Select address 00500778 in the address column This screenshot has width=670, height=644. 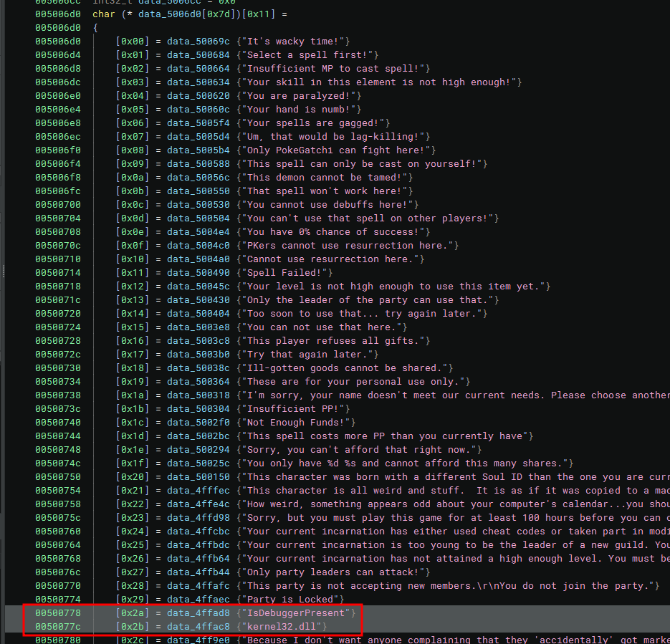point(58,612)
